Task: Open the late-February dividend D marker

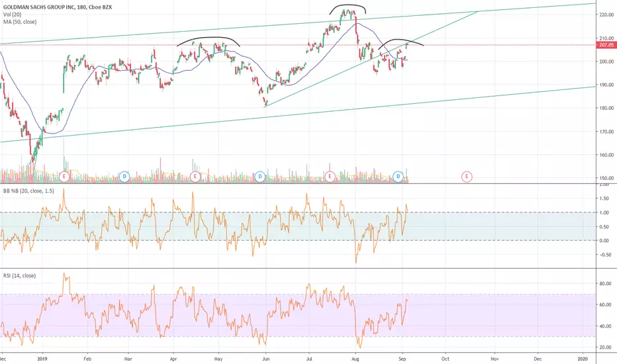Action: pyautogui.click(x=124, y=176)
